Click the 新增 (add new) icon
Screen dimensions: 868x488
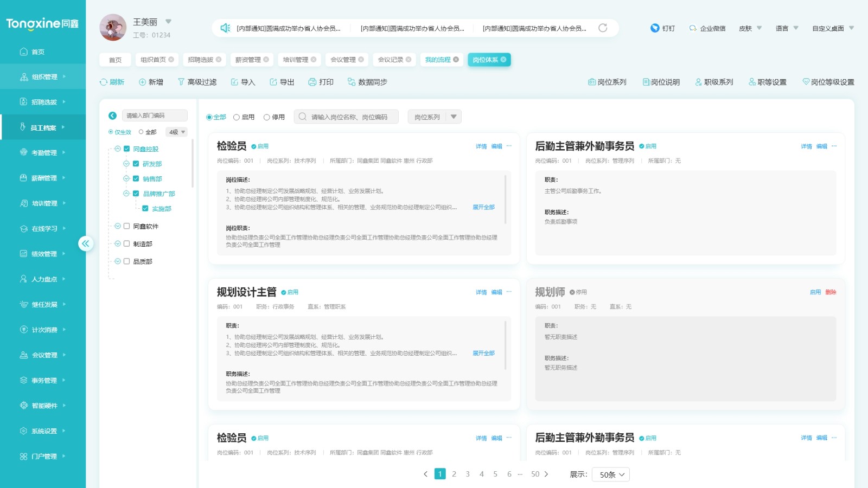141,82
